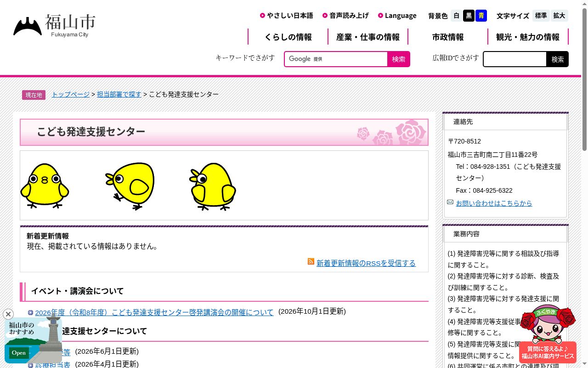Image resolution: width=588 pixels, height=368 pixels.
Task: Click the third chick facing away
Action: point(213,186)
